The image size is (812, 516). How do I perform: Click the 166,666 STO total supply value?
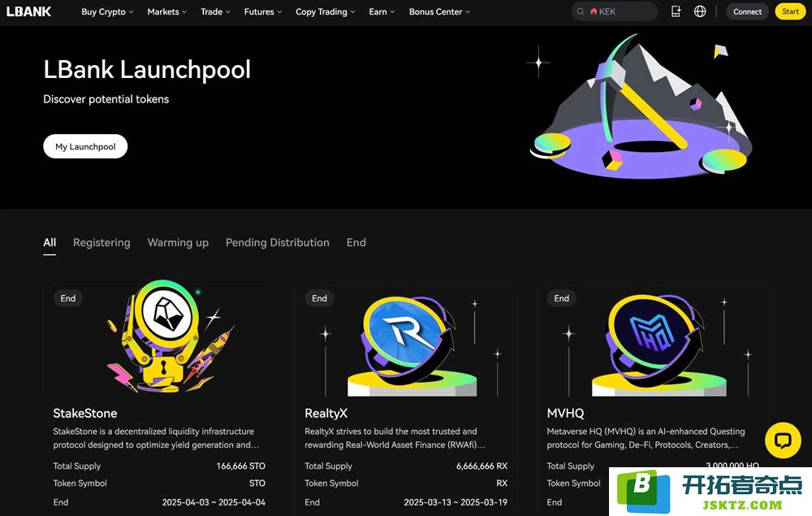click(x=241, y=466)
